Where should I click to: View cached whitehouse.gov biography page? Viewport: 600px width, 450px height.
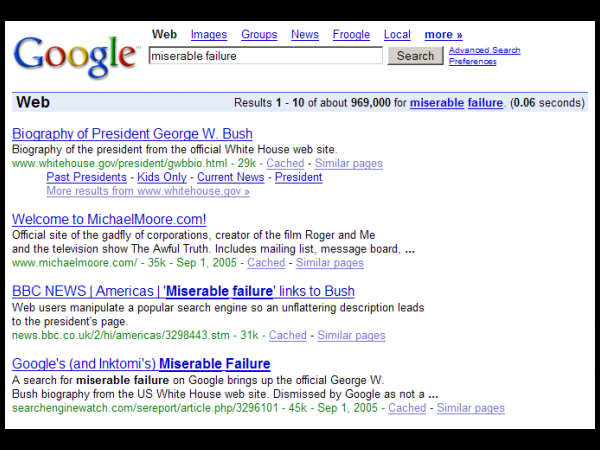click(285, 163)
